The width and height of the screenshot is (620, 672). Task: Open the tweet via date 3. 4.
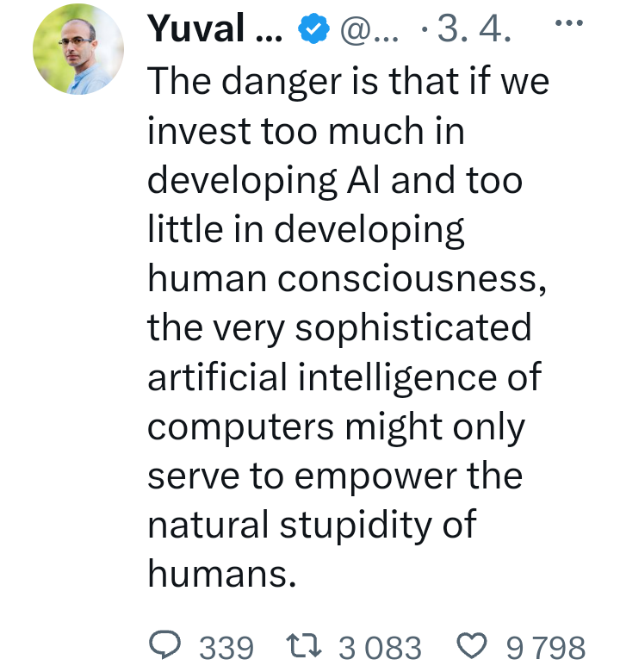[x=474, y=31]
